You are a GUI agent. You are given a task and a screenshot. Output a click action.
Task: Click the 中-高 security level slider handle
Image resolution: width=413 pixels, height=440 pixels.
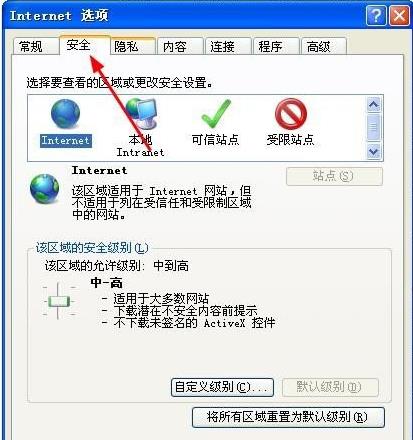(59, 302)
